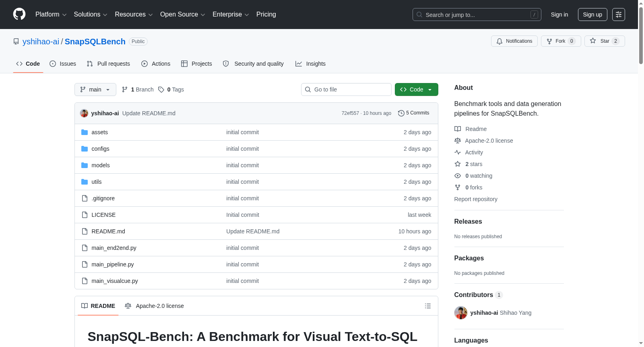Expand the Resources menu

click(x=134, y=15)
